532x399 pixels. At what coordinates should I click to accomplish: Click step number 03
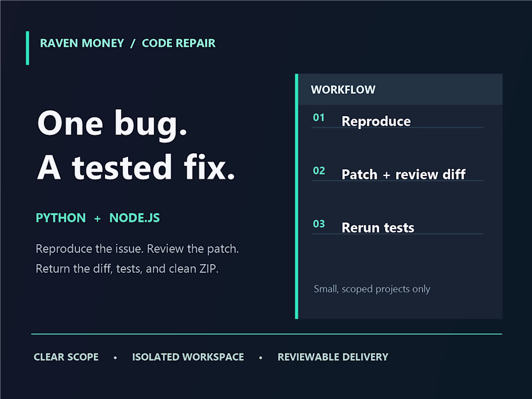[319, 224]
